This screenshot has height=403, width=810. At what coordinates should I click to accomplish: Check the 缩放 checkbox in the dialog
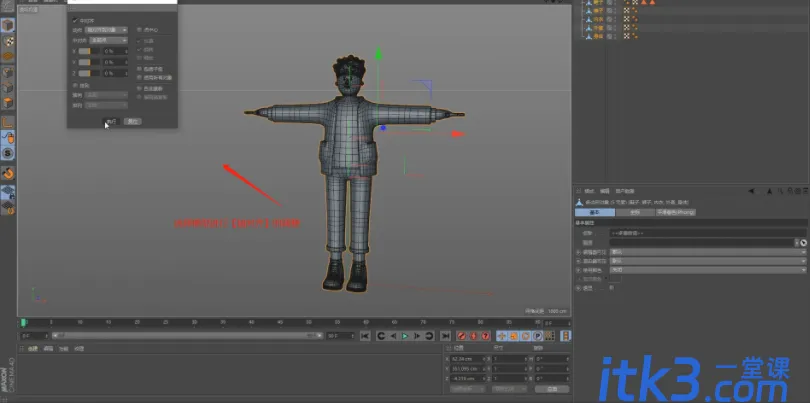tap(139, 58)
